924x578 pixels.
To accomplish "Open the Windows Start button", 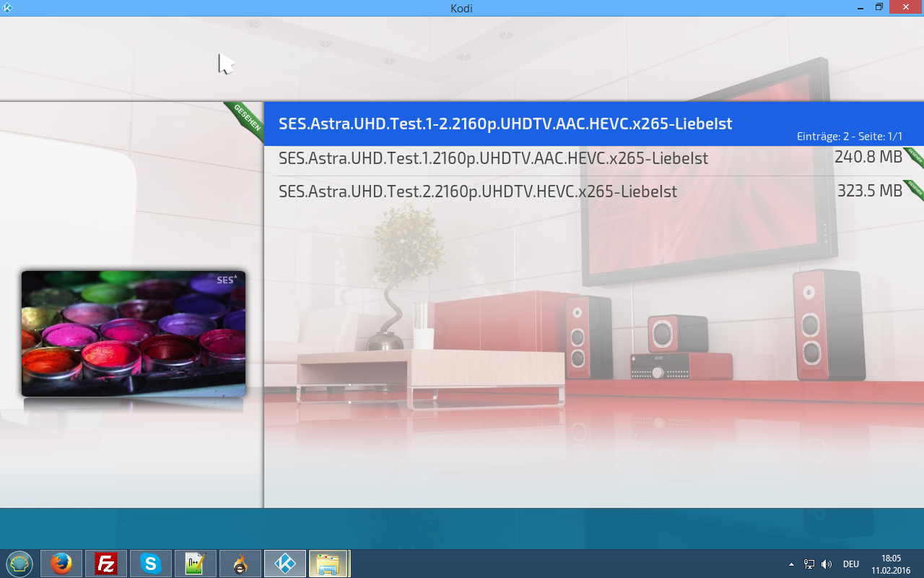I will [19, 564].
